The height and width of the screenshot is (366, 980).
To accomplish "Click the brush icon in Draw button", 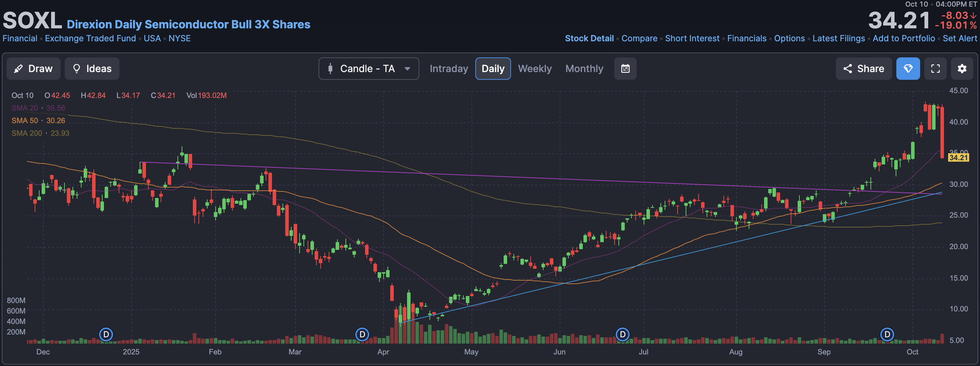I will tap(18, 69).
